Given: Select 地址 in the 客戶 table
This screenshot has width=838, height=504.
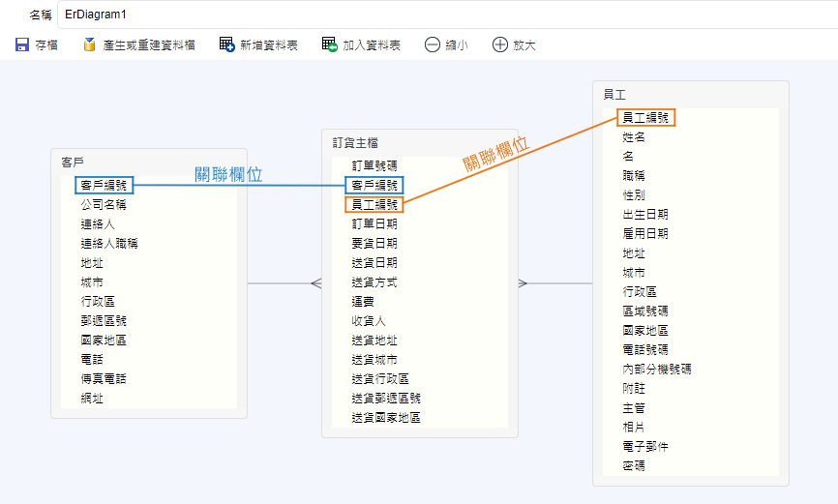Looking at the screenshot, I should click(x=92, y=263).
